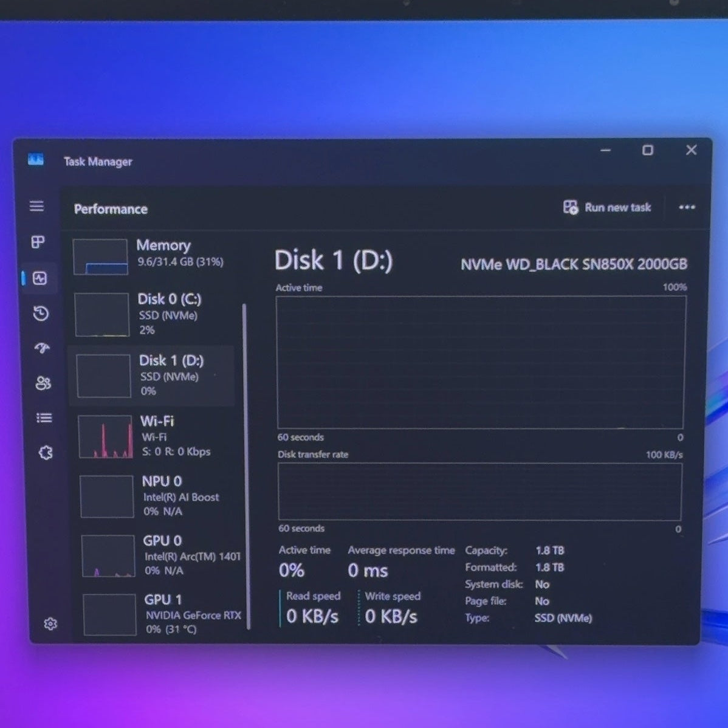This screenshot has width=728, height=728.
Task: Open the Users page icon
Action: pos(43,383)
